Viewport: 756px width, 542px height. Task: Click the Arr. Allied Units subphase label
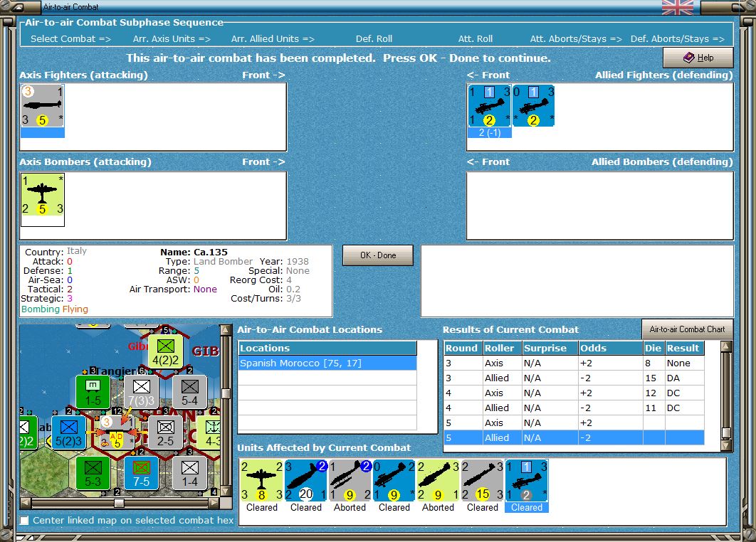(273, 39)
